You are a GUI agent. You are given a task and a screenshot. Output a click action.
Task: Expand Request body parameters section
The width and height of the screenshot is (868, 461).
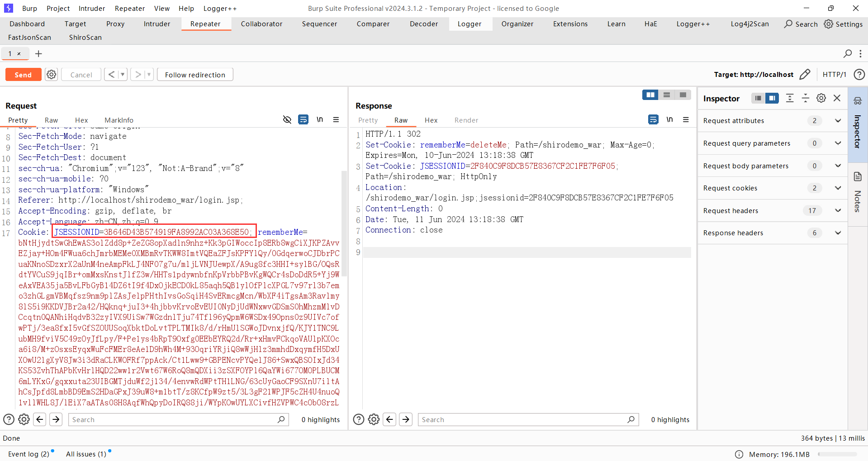click(x=773, y=166)
